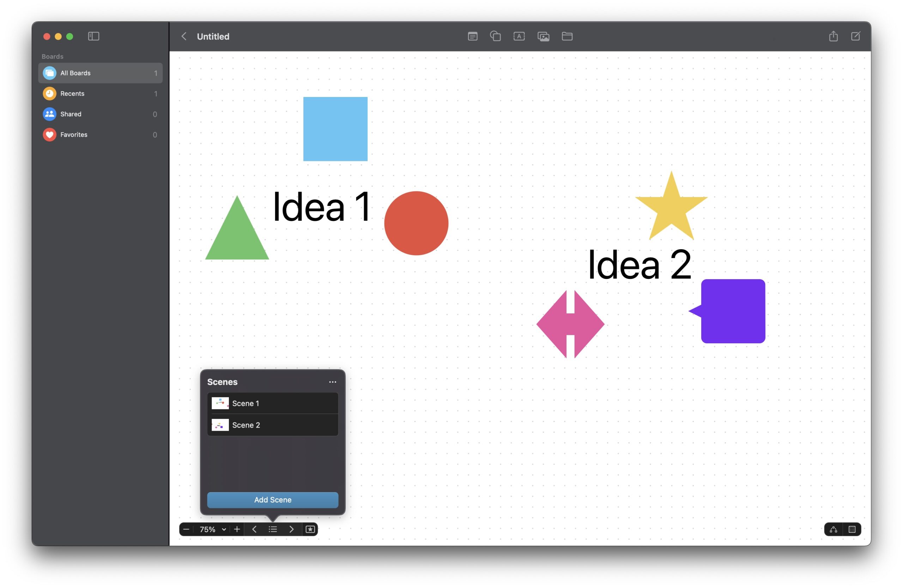Screen dimensions: 903x588
Task: Open the share/export icon
Action: point(833,36)
